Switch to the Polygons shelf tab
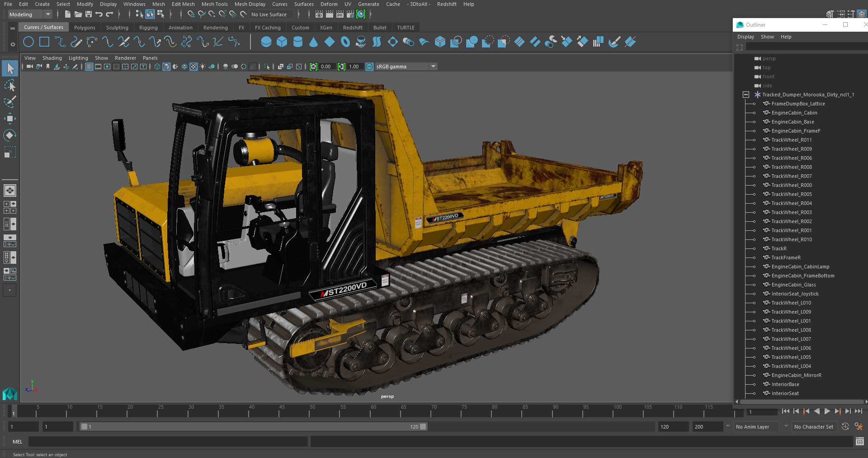The width and height of the screenshot is (868, 458). (85, 28)
